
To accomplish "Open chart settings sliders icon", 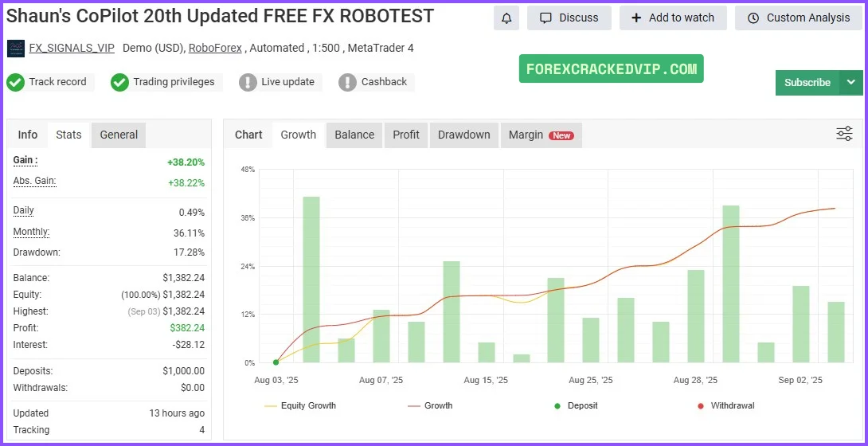I will tap(844, 134).
